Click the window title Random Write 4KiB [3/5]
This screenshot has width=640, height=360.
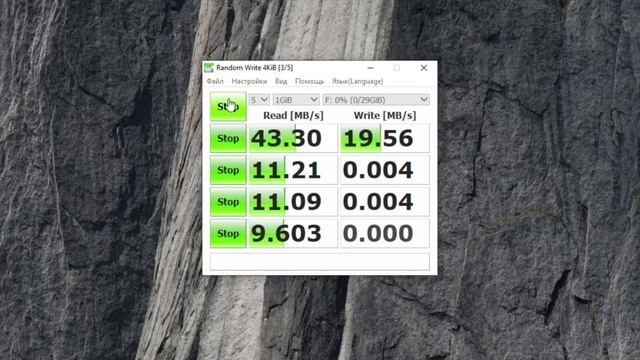click(x=254, y=68)
